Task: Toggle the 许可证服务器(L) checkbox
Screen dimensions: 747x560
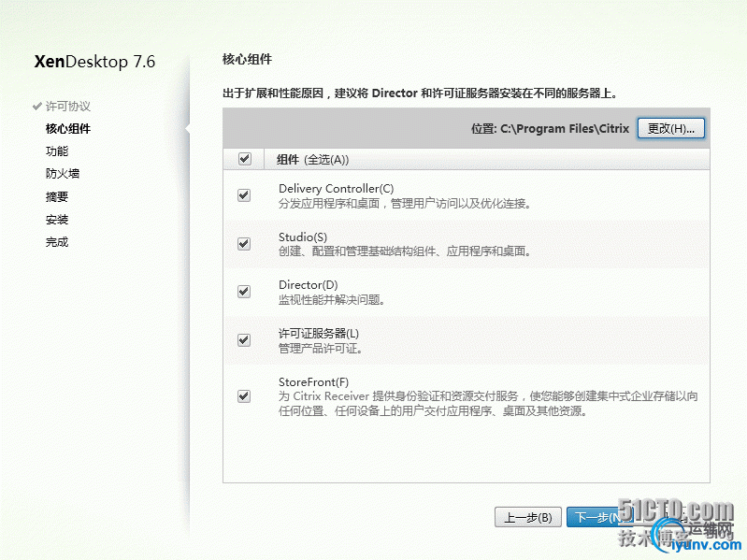Action: tap(244, 340)
